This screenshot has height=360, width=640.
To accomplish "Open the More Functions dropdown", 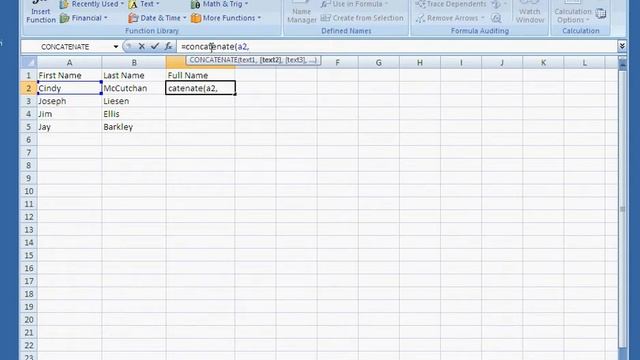I will (x=226, y=18).
